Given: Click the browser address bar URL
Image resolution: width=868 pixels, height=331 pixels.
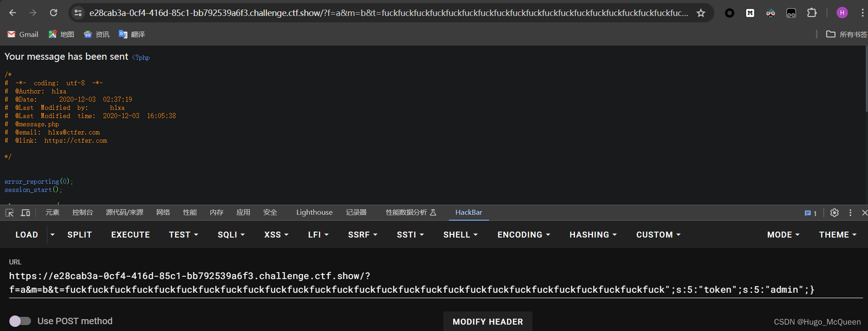Looking at the screenshot, I should pyautogui.click(x=389, y=13).
